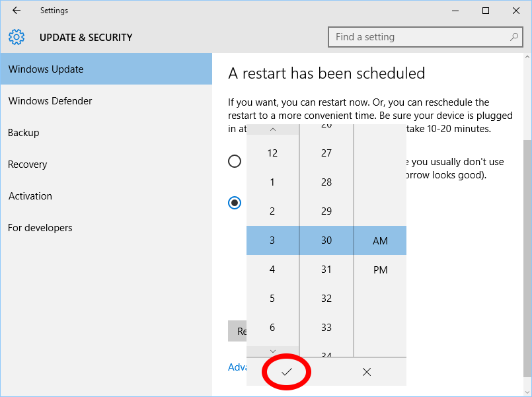Close the Settings window
This screenshot has width=532, height=397.
click(516, 11)
